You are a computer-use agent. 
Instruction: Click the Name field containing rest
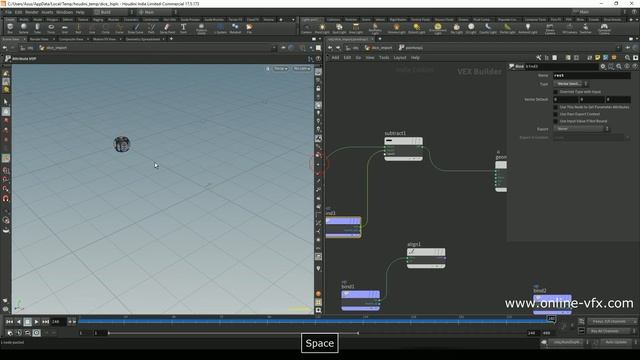tap(591, 76)
